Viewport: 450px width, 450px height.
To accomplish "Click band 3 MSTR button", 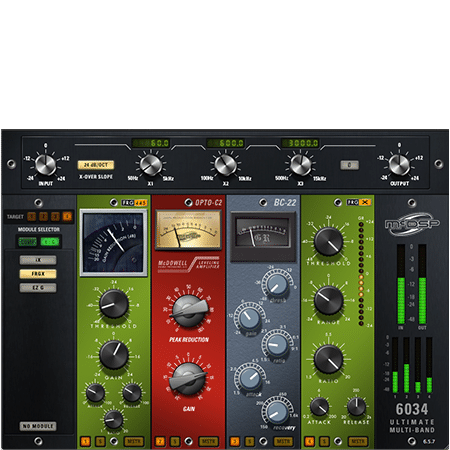I will pos(283,441).
